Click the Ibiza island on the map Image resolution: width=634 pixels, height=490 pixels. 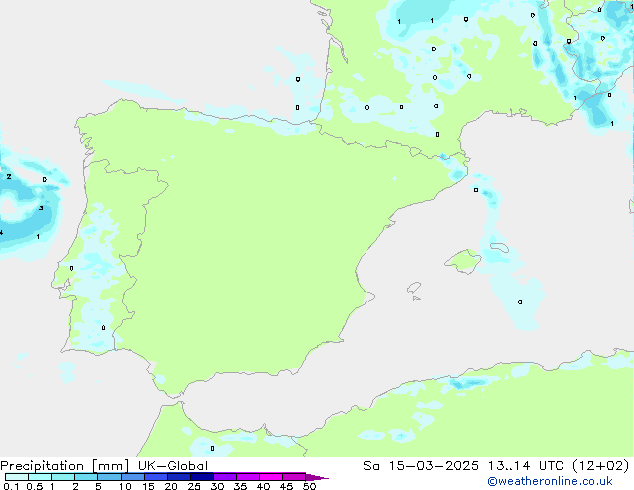click(414, 288)
